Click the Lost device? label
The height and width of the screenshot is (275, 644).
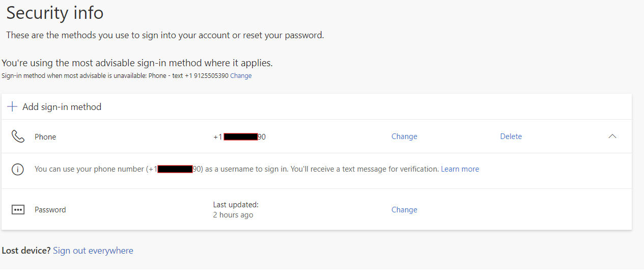[26, 251]
